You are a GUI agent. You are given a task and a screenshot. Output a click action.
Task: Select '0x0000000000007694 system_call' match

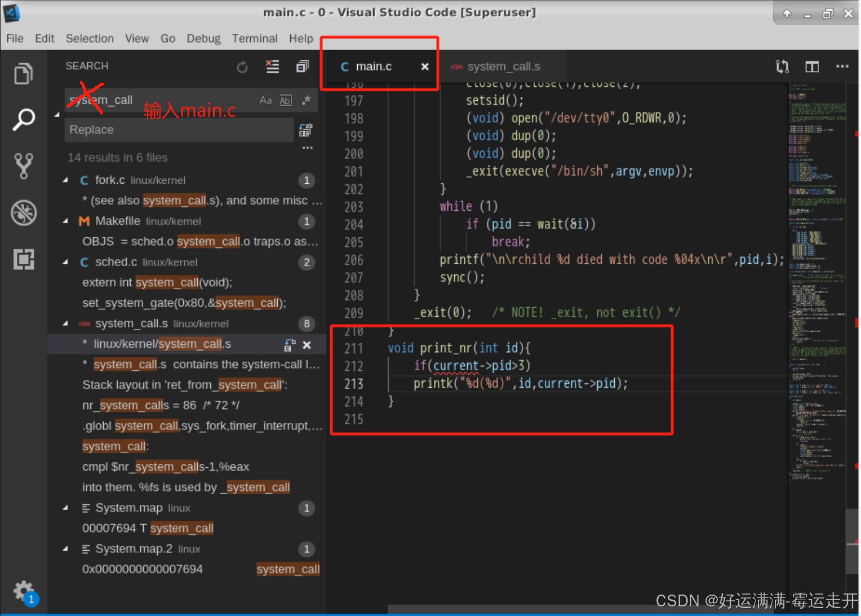(201, 569)
